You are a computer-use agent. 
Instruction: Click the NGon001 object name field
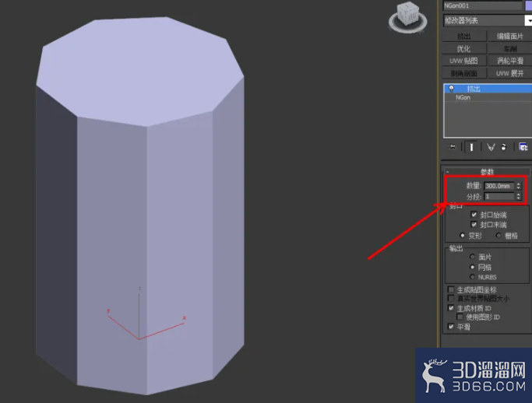pyautogui.click(x=482, y=5)
